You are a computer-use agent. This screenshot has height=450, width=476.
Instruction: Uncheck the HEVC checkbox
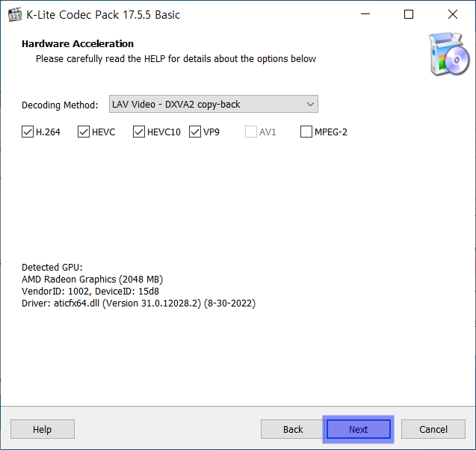click(x=84, y=132)
